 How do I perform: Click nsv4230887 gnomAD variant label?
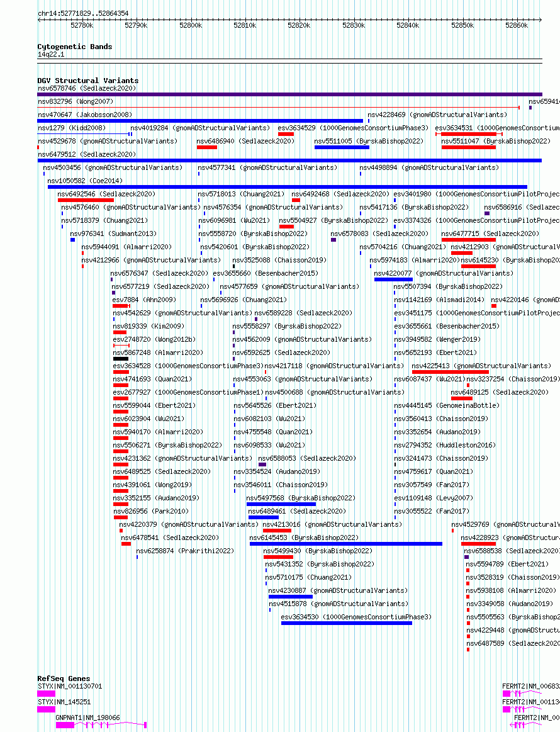point(339,590)
